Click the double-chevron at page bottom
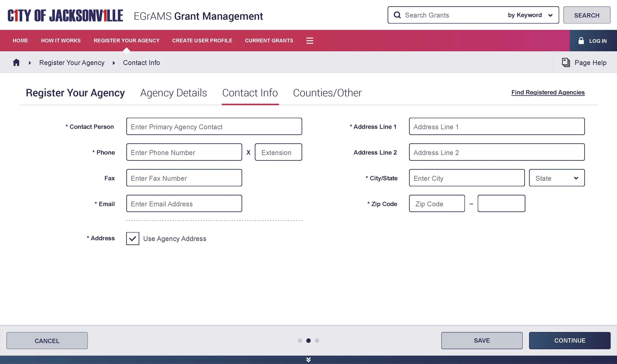617x364 pixels. (308, 360)
